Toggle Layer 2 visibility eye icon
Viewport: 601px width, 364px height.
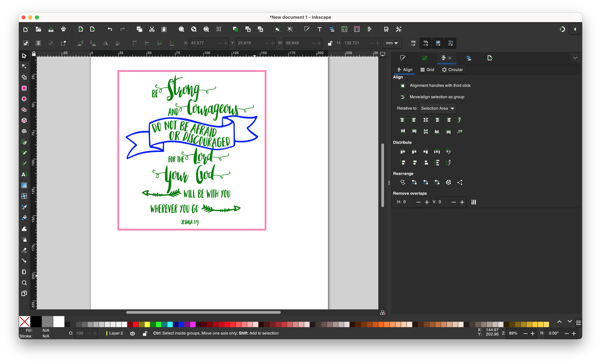pyautogui.click(x=132, y=333)
